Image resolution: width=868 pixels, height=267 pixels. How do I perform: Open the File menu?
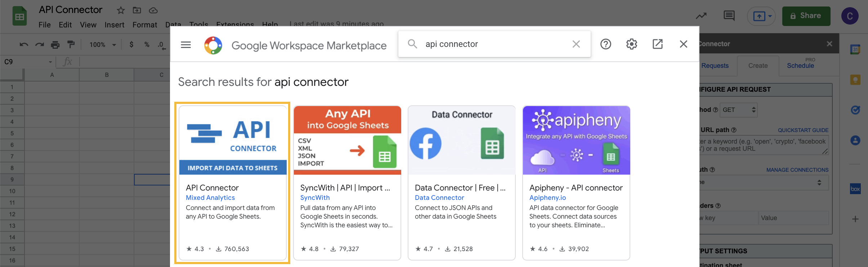tap(45, 25)
